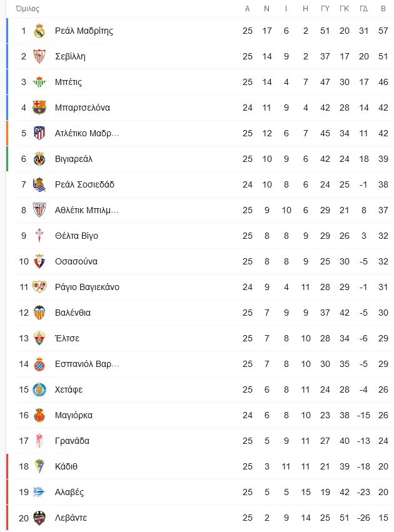Click the Real Madrid club crest
The width and height of the screenshot is (394, 532).
coord(39,31)
